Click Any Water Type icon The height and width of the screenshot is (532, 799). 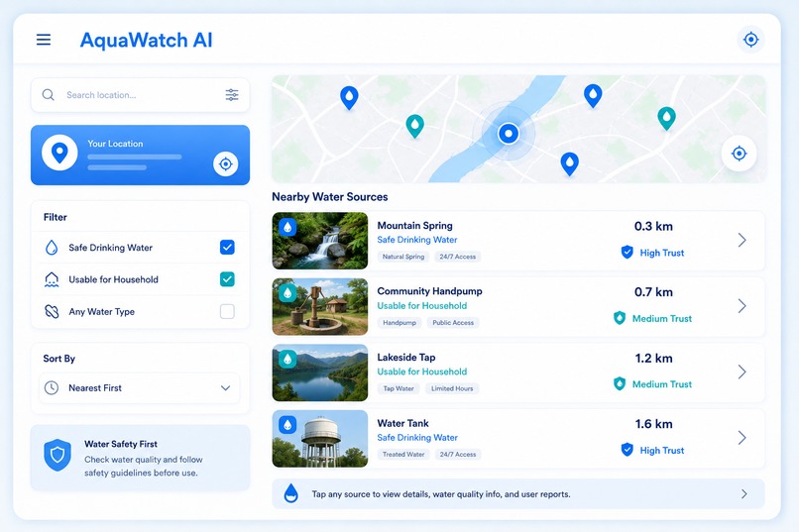[52, 311]
